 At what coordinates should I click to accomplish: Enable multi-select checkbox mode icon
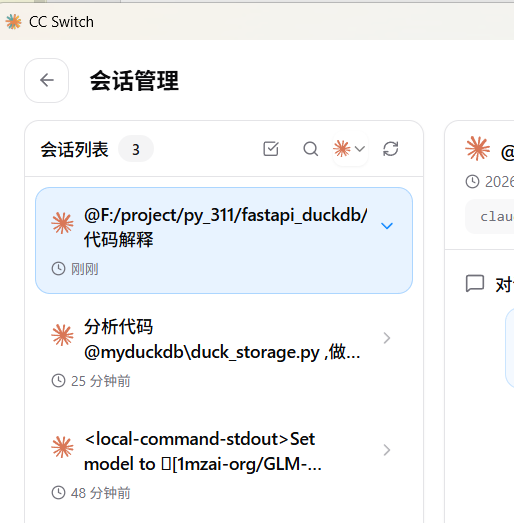point(271,149)
